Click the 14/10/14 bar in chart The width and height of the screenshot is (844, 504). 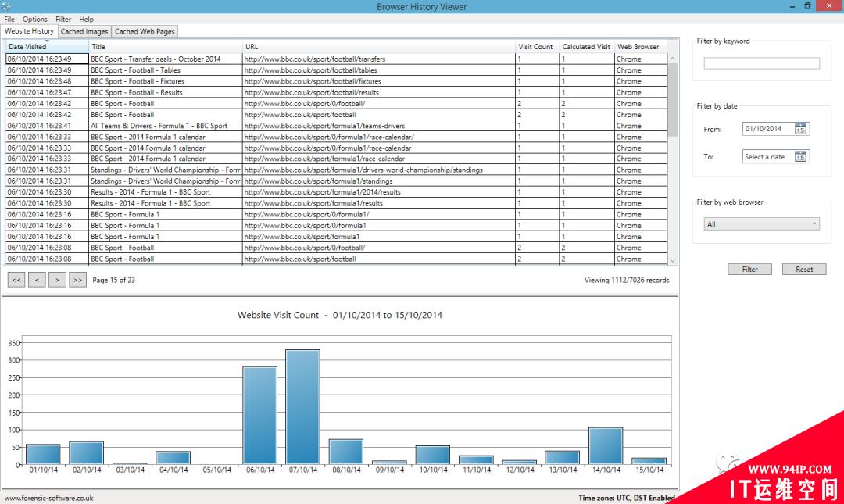(x=606, y=446)
